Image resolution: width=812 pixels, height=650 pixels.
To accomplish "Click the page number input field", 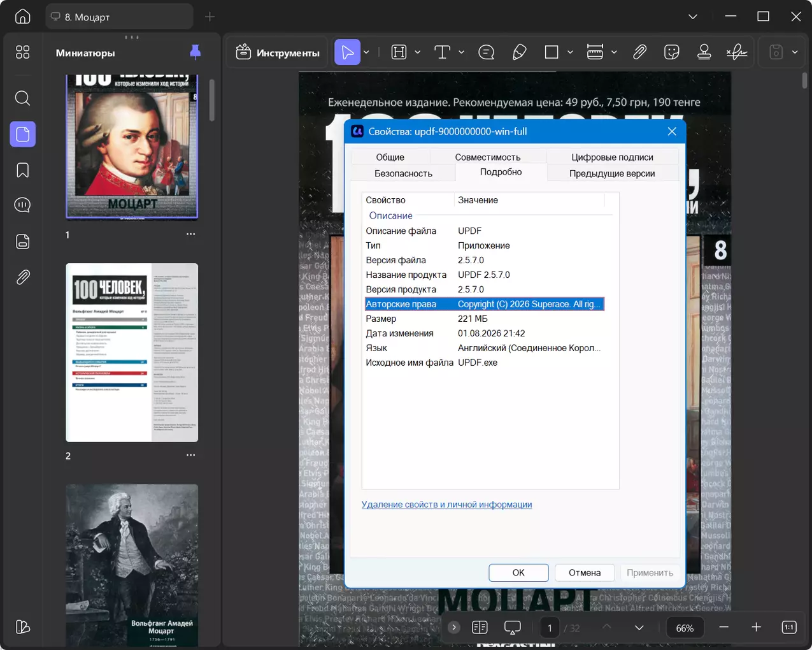I will [550, 628].
